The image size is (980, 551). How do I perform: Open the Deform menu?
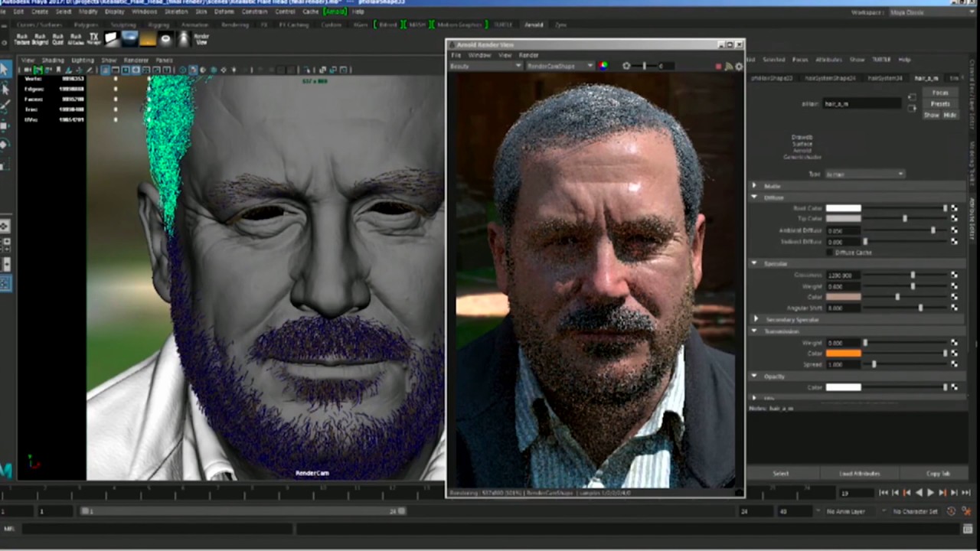(x=224, y=12)
